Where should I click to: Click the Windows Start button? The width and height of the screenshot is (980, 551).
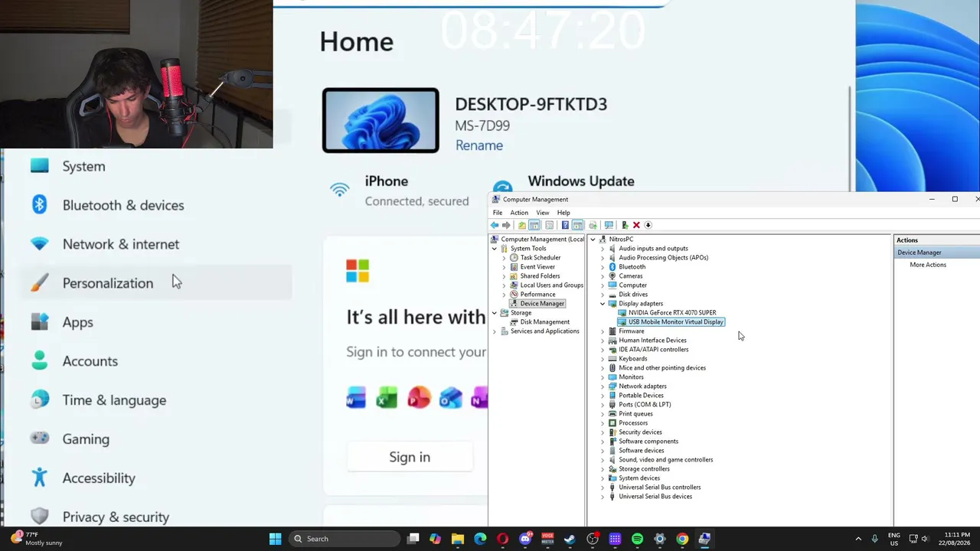[275, 539]
